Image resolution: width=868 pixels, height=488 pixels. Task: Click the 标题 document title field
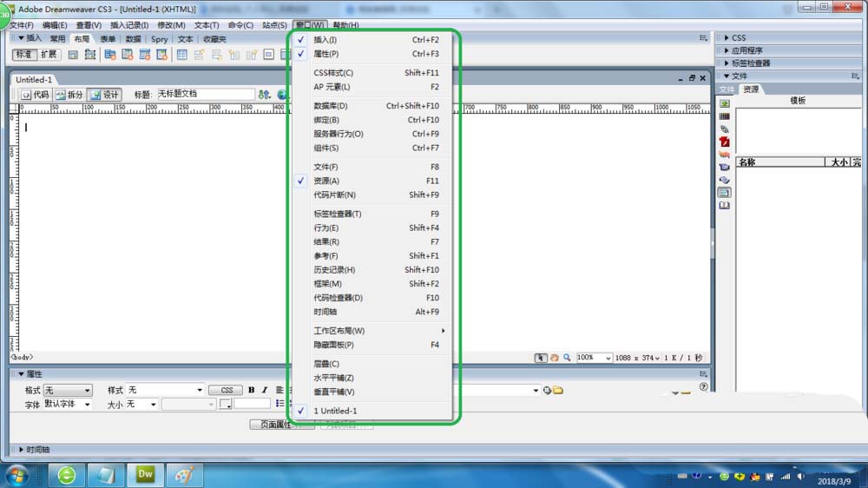click(206, 94)
